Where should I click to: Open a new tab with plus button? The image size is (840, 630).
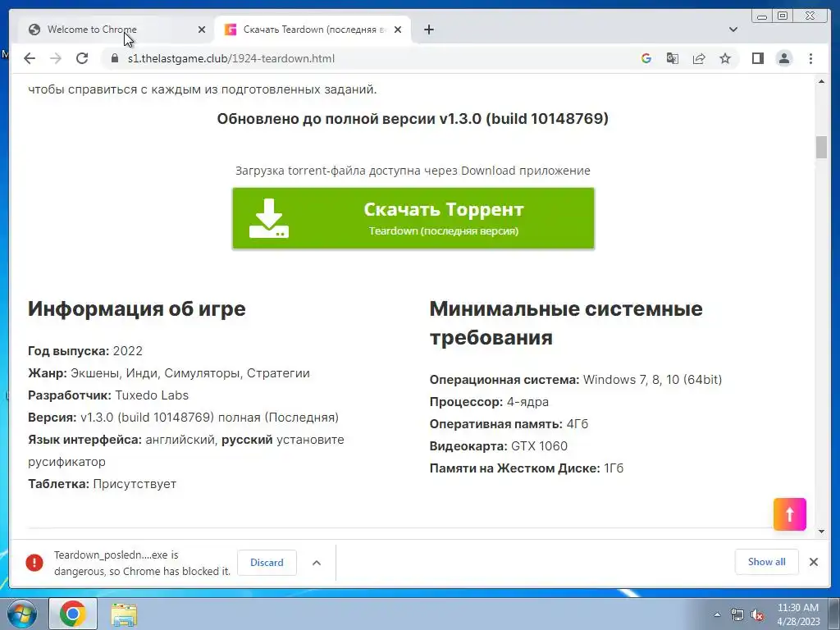(x=428, y=30)
